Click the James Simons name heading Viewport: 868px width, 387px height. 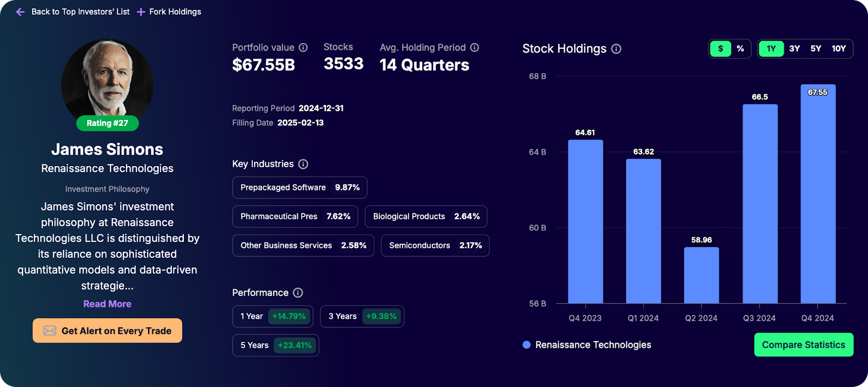pos(107,149)
